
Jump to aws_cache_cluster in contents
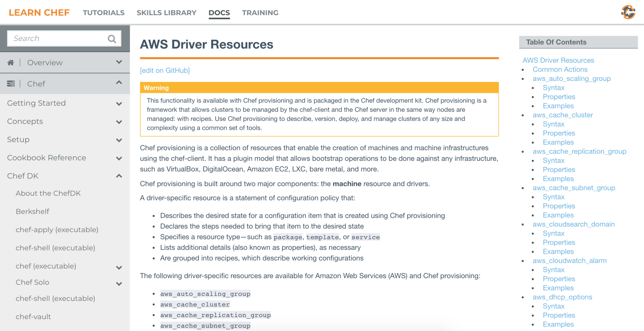click(x=562, y=115)
